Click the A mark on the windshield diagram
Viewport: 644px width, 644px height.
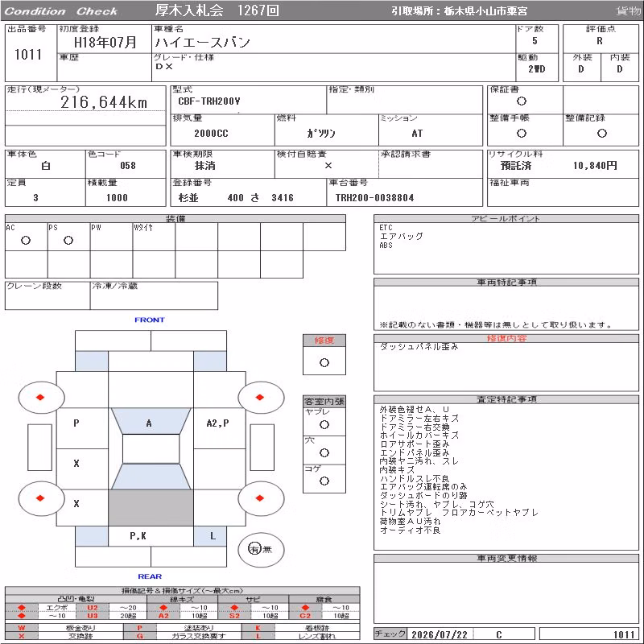point(149,423)
